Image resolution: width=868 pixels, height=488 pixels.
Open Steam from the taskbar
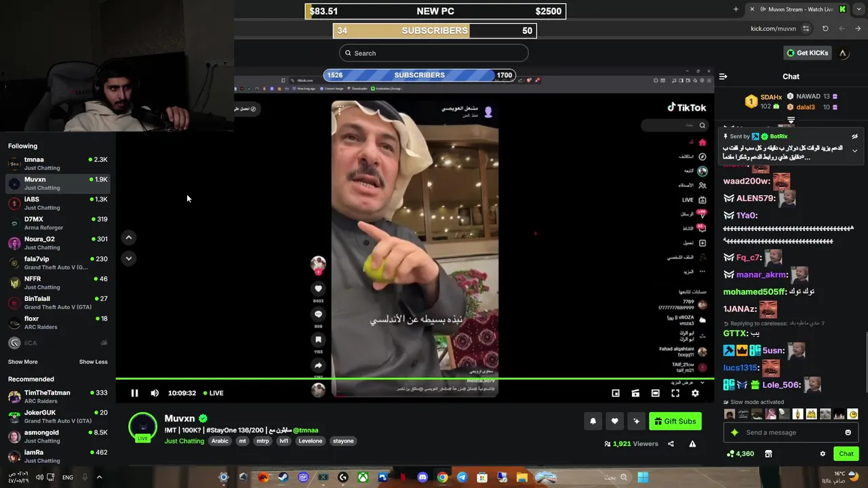(x=283, y=477)
